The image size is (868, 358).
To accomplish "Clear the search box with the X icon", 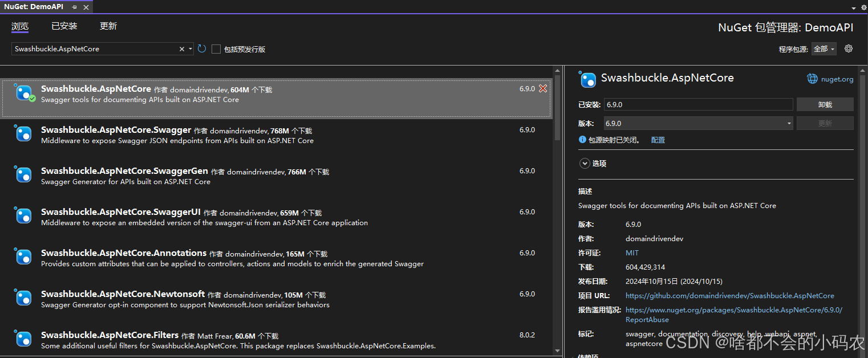I will (x=181, y=48).
